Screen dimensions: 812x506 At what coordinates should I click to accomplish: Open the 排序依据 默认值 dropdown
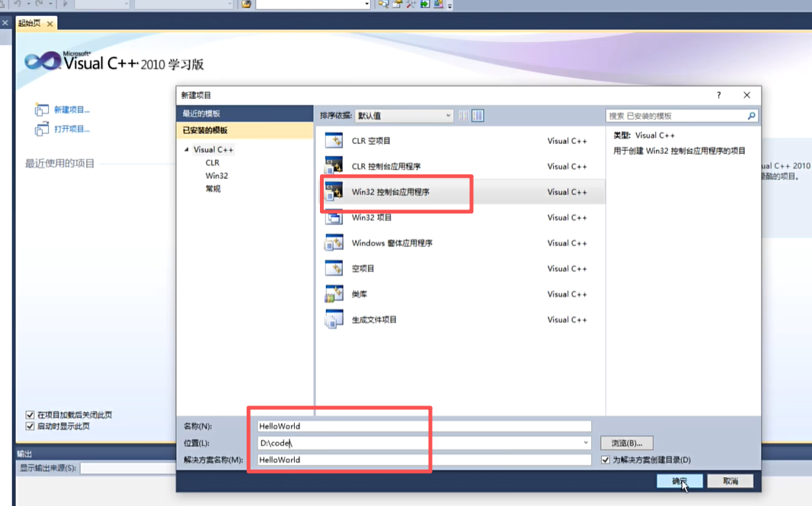click(x=404, y=116)
